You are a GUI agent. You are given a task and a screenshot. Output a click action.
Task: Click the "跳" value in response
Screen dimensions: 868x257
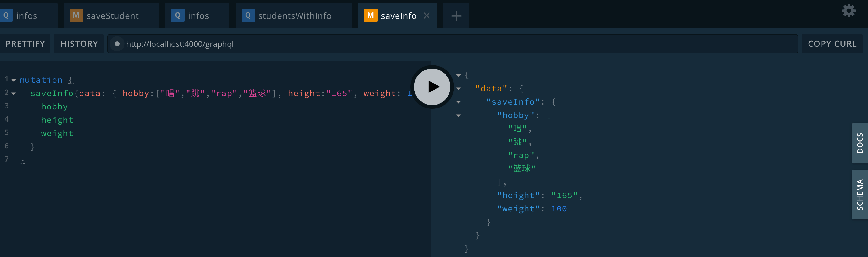coord(517,142)
